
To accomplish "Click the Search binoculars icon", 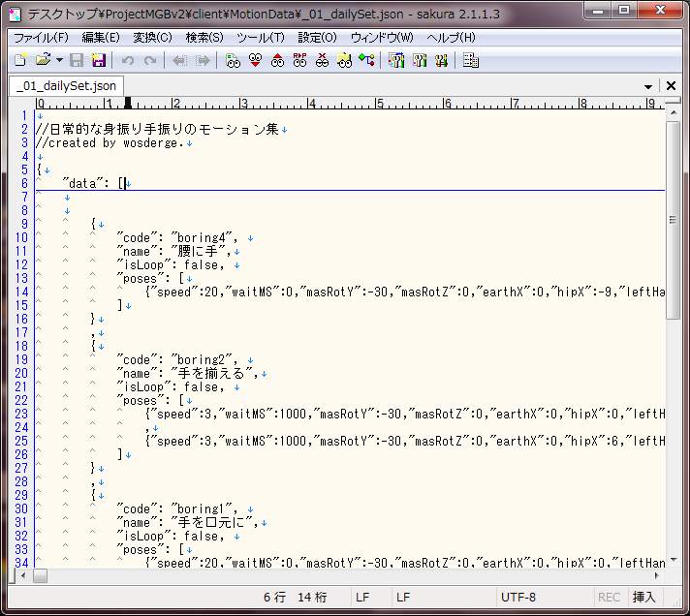I will (233, 61).
